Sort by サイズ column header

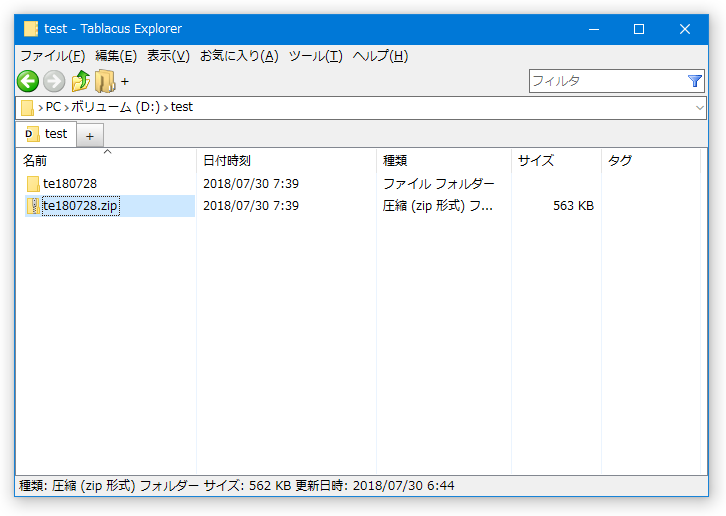[x=556, y=161]
